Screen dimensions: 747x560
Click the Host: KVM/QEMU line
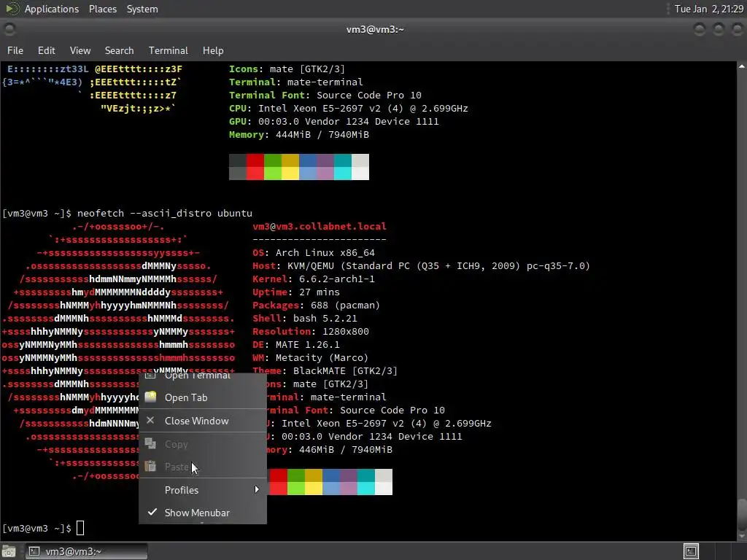coord(421,265)
